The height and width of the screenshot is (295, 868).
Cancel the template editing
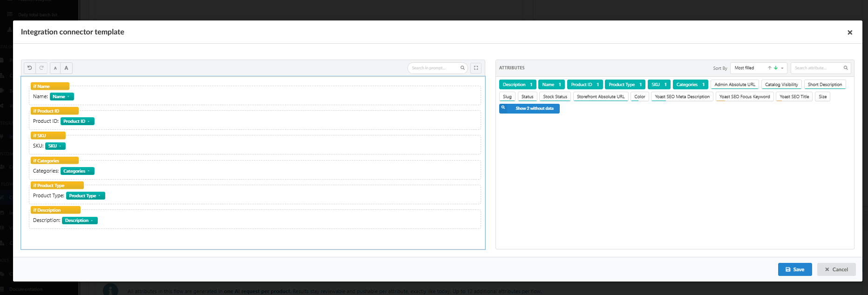click(x=836, y=269)
